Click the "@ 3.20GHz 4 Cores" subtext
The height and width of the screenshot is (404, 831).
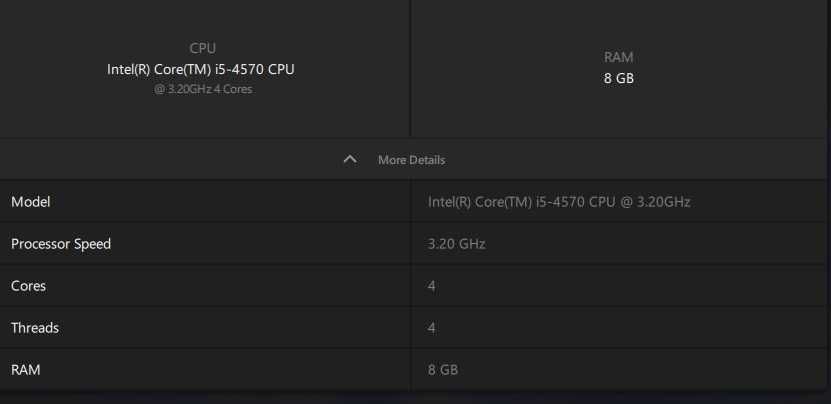tap(201, 89)
